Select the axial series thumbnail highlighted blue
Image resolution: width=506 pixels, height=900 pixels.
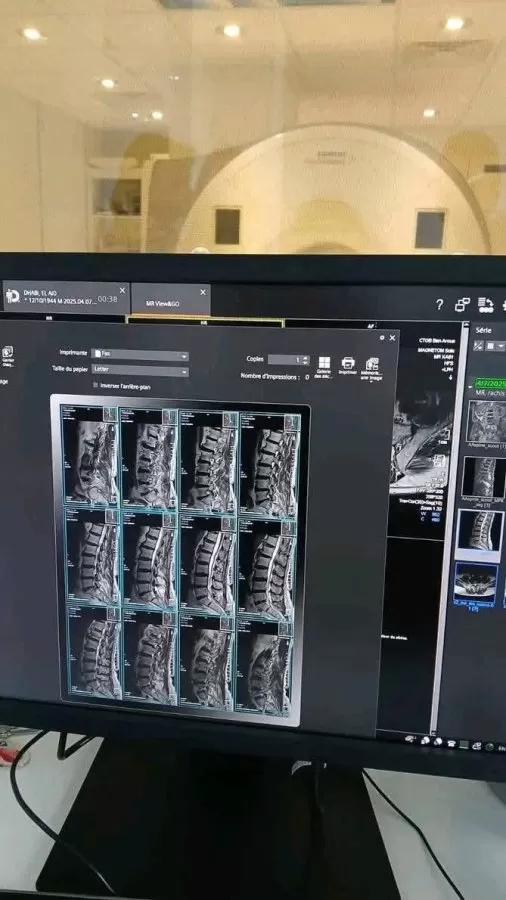tap(476, 581)
